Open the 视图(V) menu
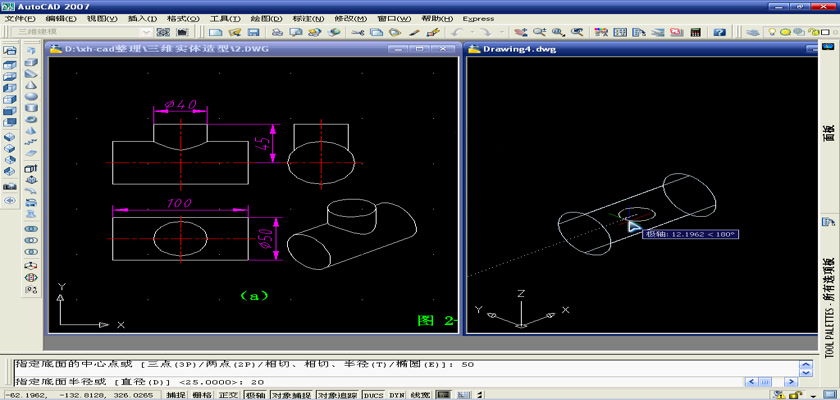Image resolution: width=840 pixels, height=400 pixels. (x=102, y=18)
